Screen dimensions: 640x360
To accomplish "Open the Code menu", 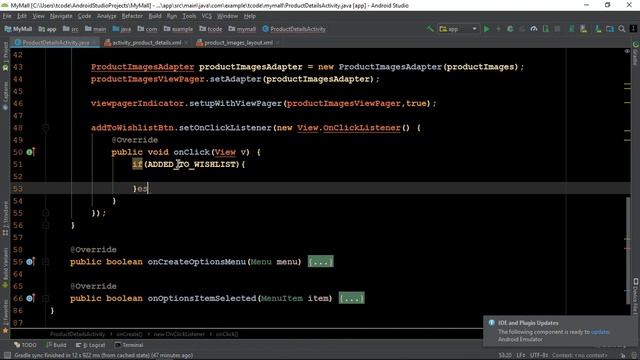I will click(x=84, y=16).
